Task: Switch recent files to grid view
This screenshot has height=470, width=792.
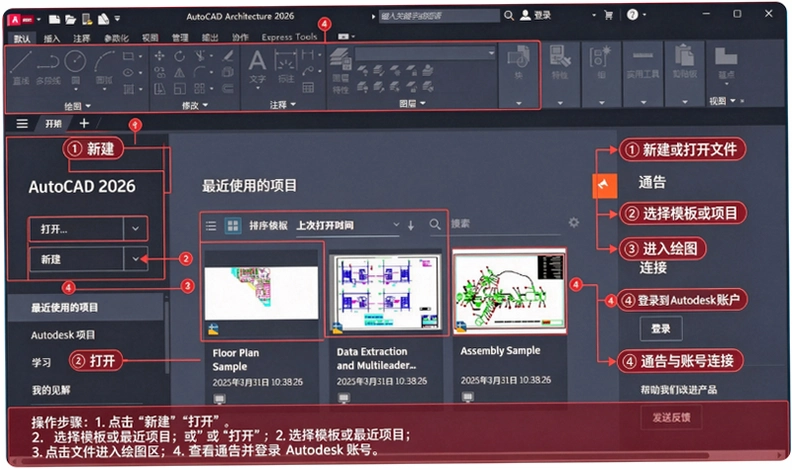Action: pyautogui.click(x=233, y=226)
